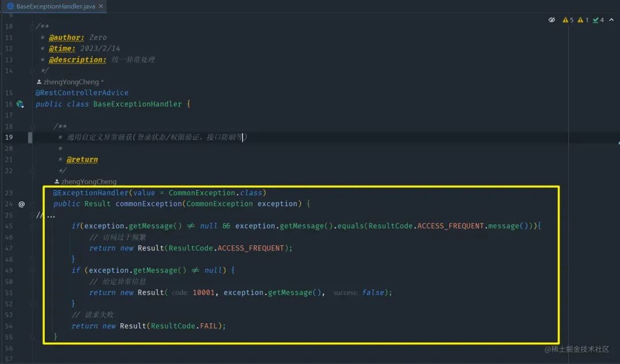The image size is (620, 364).
Task: Click the 4 typos checkmark indicator
Action: click(x=598, y=20)
